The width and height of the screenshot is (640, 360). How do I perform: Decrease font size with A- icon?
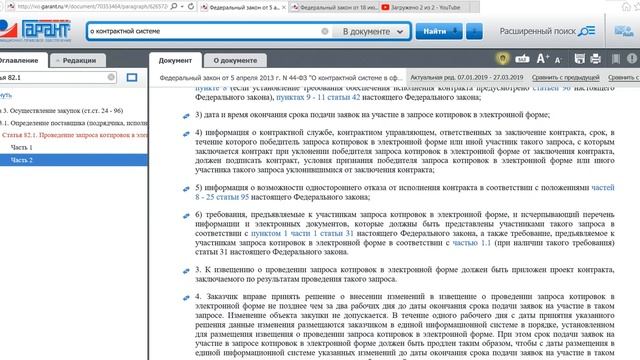pos(558,60)
